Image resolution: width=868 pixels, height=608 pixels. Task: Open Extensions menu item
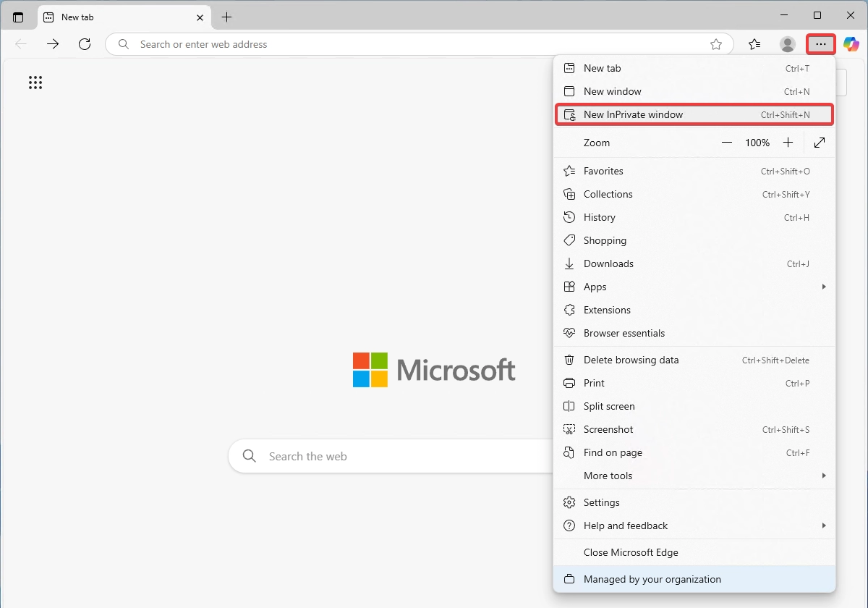click(694, 310)
